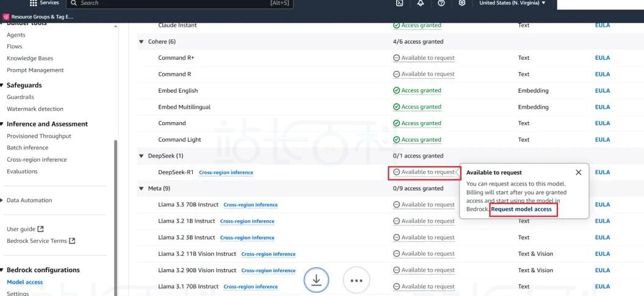Go to Knowledge Bases in the sidebar
Screen dimensions: 644x296
(30, 59)
